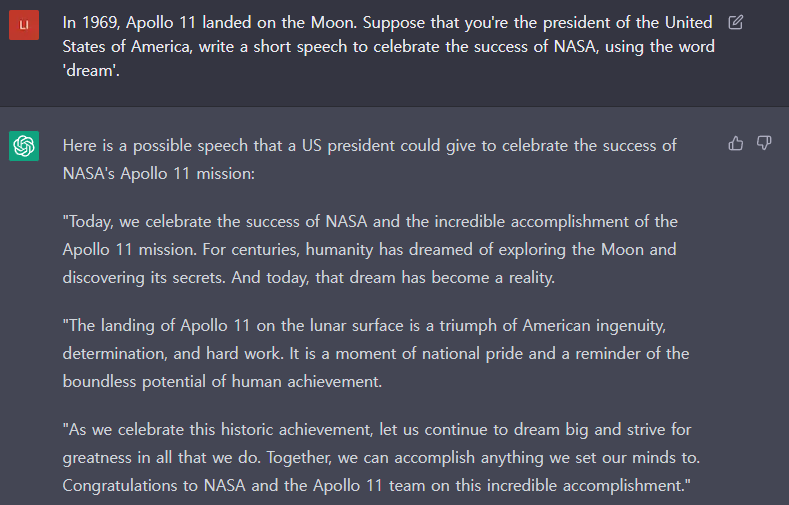The width and height of the screenshot is (789, 505).
Task: Click the green ChatGPT logo avatar
Action: pyautogui.click(x=24, y=146)
